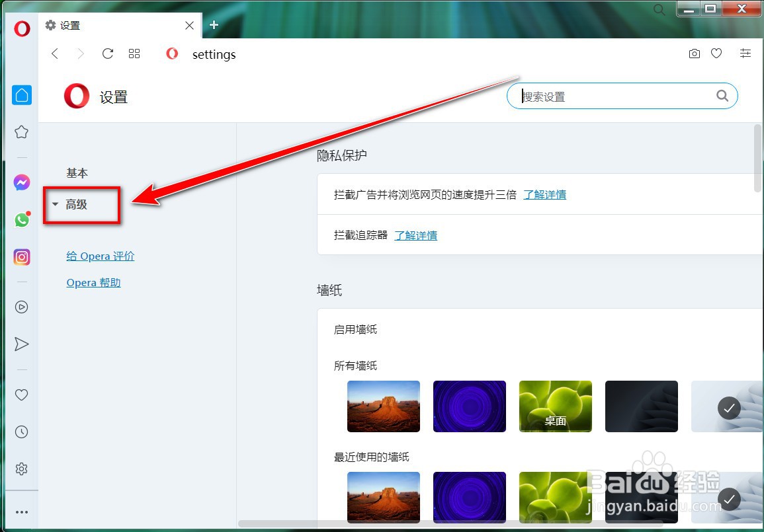764x532 pixels.
Task: Open the Speed Dial grid view
Action: [x=134, y=54]
